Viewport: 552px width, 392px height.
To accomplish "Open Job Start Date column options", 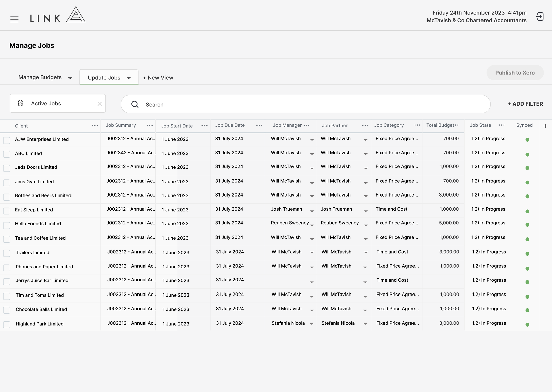I will pyautogui.click(x=204, y=125).
